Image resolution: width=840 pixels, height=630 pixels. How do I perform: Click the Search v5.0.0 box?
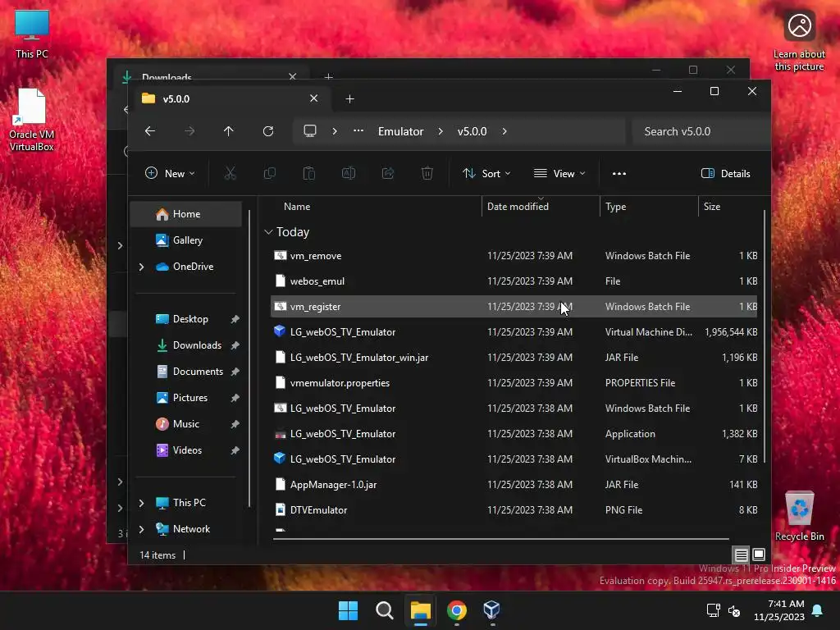click(x=701, y=131)
